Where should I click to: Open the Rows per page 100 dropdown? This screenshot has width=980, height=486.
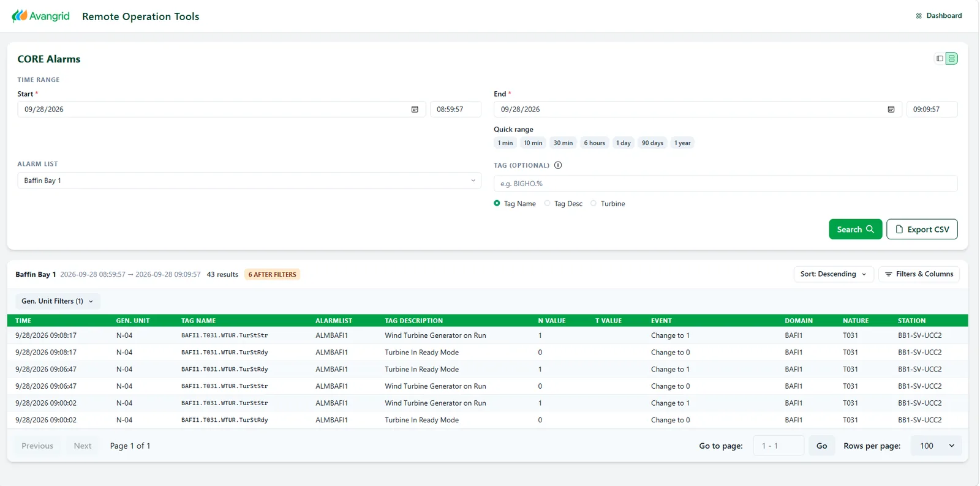point(937,446)
